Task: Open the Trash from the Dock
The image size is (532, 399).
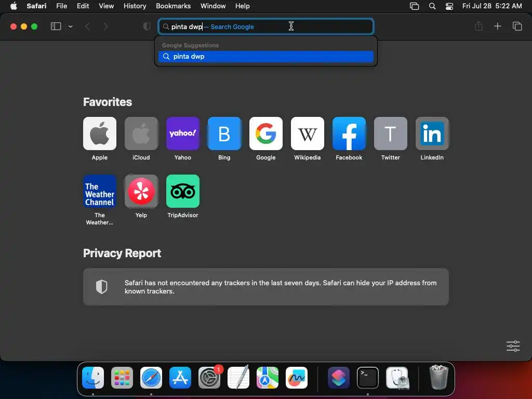Action: [439, 377]
